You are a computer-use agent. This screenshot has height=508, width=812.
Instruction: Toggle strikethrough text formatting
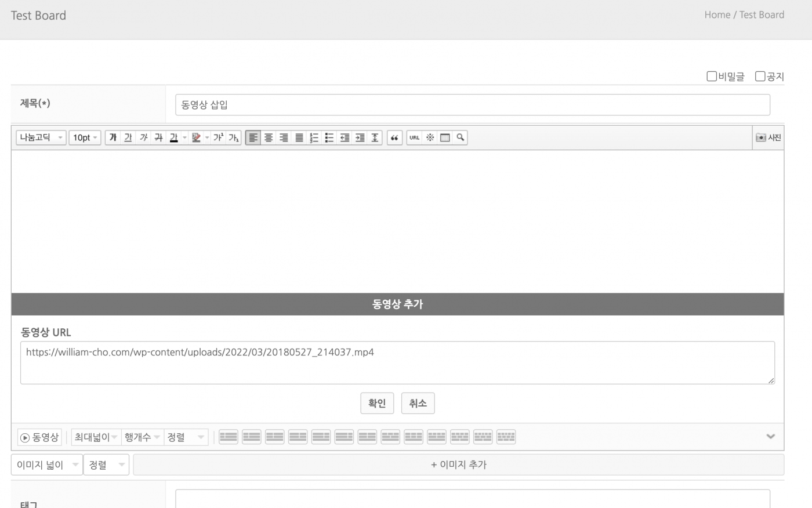coord(158,137)
